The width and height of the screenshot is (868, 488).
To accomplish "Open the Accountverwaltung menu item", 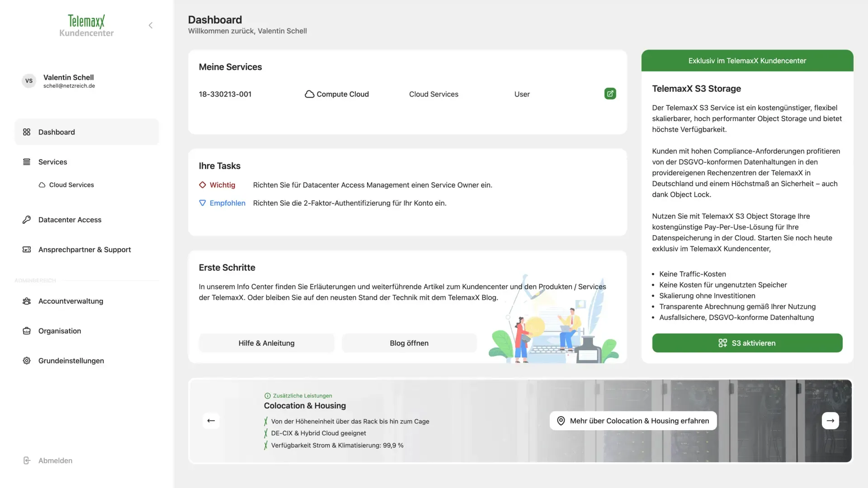I will click(87, 301).
